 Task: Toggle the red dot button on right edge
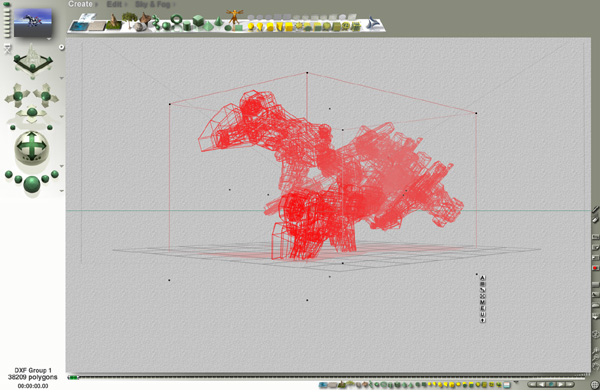[595, 268]
